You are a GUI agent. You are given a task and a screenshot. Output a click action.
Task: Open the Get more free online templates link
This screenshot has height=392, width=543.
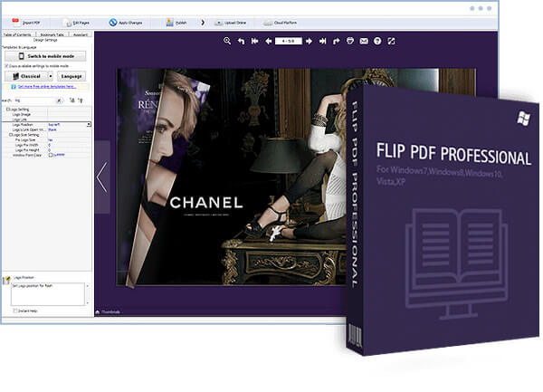tap(47, 87)
